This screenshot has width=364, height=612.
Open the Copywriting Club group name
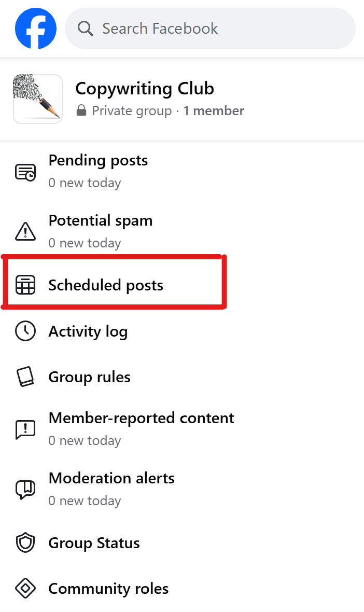pos(145,89)
